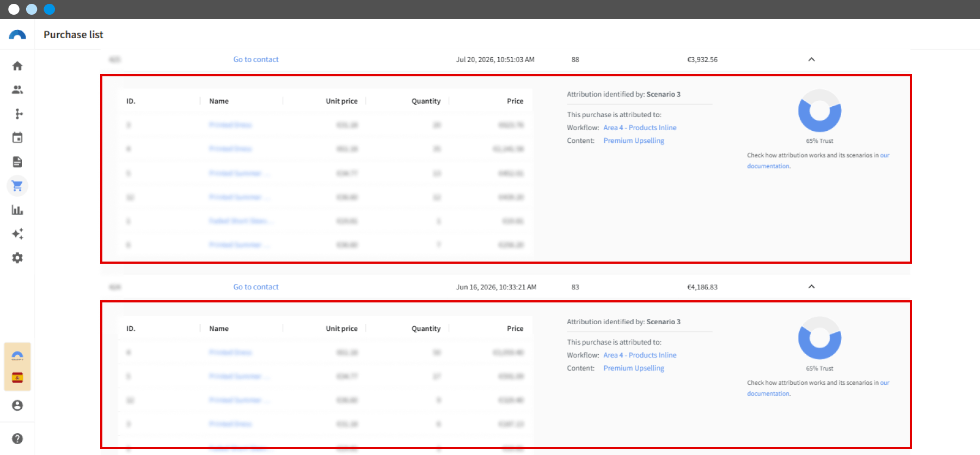980x455 pixels.
Task: Go to contact for the €4,186.83 purchase
Action: point(256,287)
